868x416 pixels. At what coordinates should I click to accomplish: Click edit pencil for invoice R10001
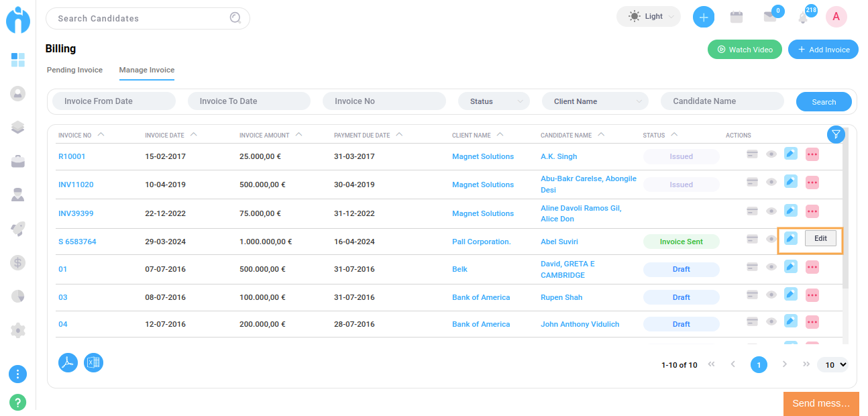[x=791, y=154]
